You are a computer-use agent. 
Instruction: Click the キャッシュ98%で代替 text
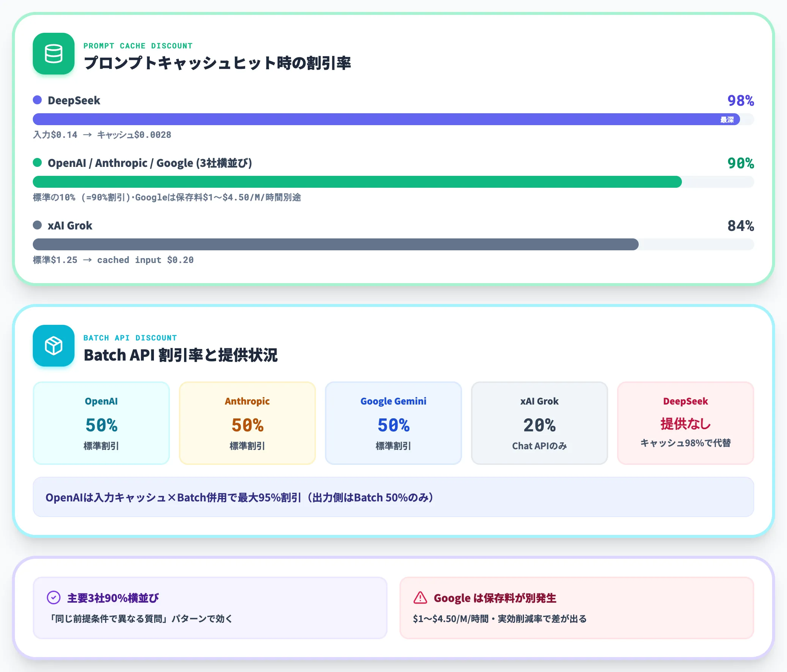pyautogui.click(x=686, y=443)
